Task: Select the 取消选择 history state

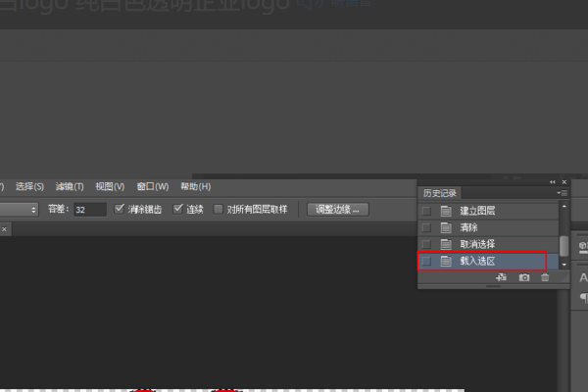Action: tap(489, 244)
